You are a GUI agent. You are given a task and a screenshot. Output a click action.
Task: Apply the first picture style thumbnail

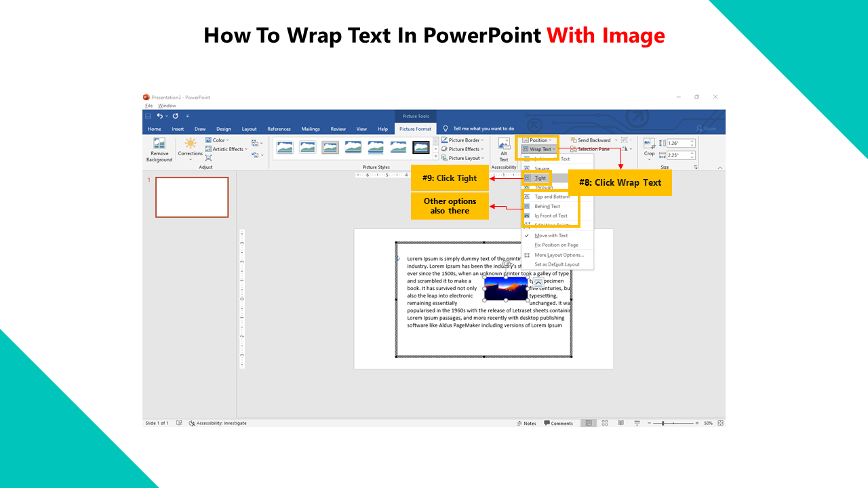[x=285, y=147]
